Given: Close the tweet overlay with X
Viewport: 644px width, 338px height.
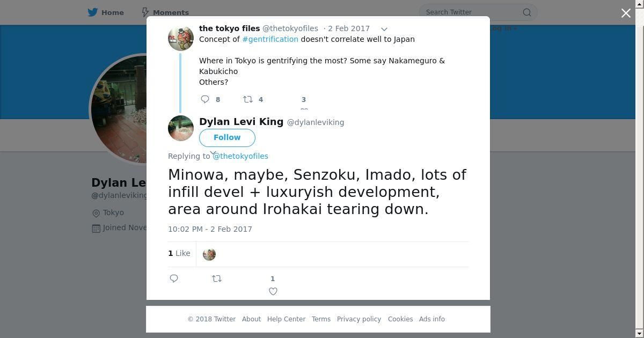Looking at the screenshot, I should click(x=626, y=13).
